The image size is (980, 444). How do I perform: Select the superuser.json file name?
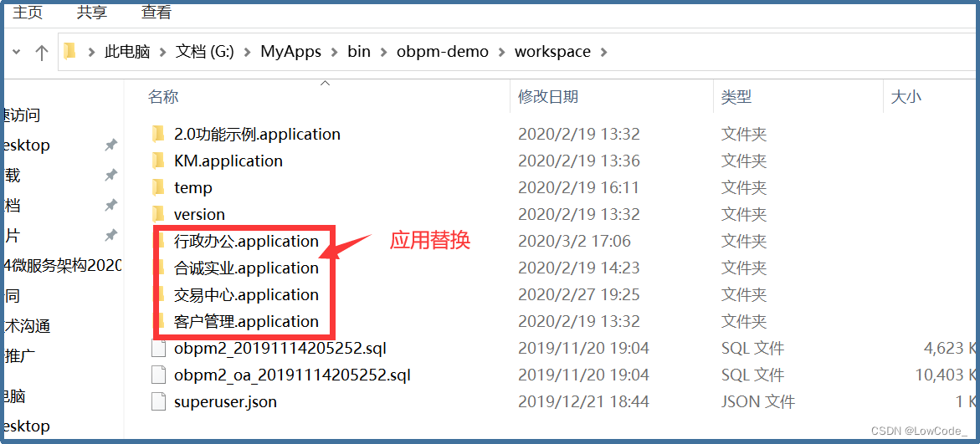click(225, 401)
